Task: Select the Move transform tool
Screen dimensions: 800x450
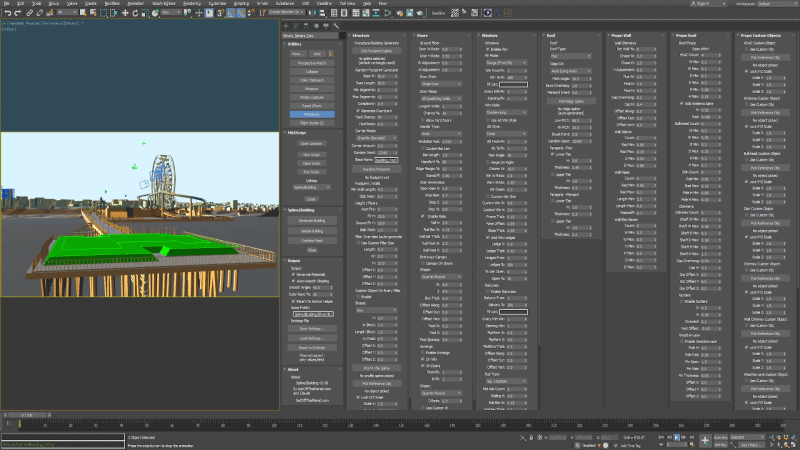Action: [x=125, y=13]
